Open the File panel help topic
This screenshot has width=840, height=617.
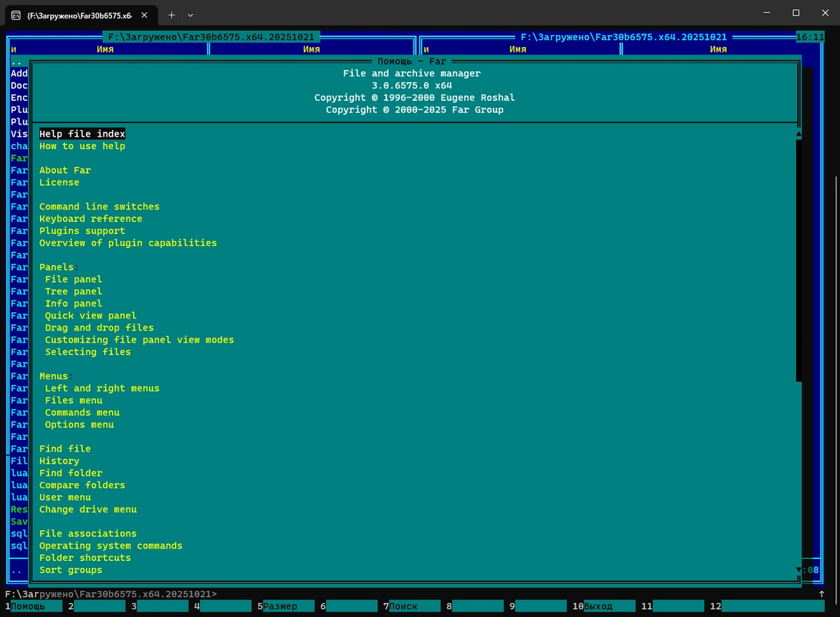(73, 279)
